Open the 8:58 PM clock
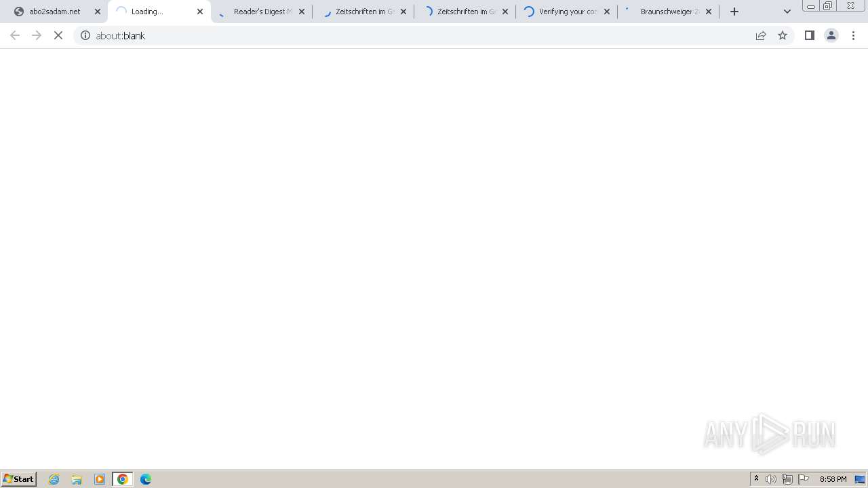868x488 pixels. click(833, 479)
